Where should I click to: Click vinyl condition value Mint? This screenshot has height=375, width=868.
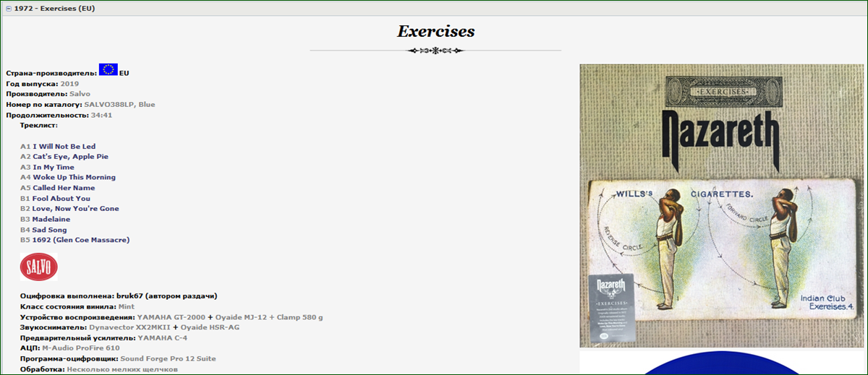[126, 306]
